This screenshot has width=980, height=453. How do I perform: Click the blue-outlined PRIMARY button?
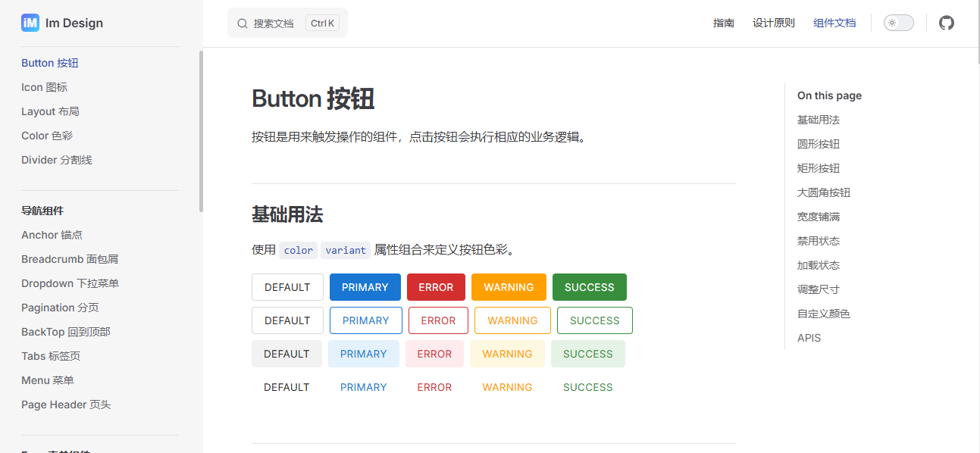tap(366, 320)
